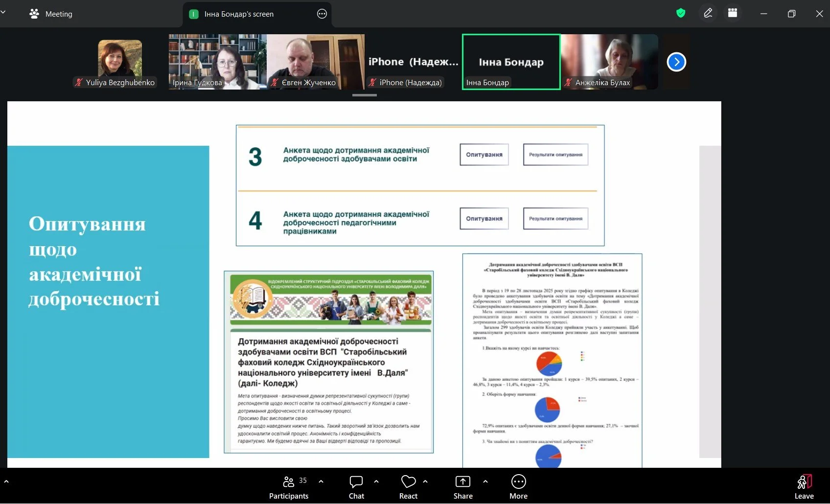Expand the Share options caret
This screenshot has height=504, width=830.
point(485,481)
